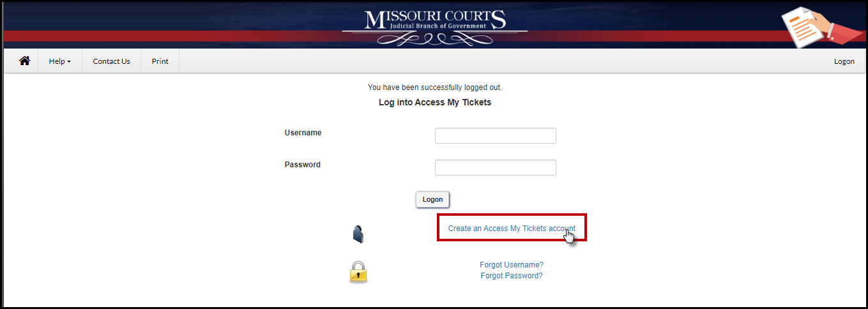The image size is (868, 309).
Task: Select Print in the navigation bar
Action: point(160,61)
